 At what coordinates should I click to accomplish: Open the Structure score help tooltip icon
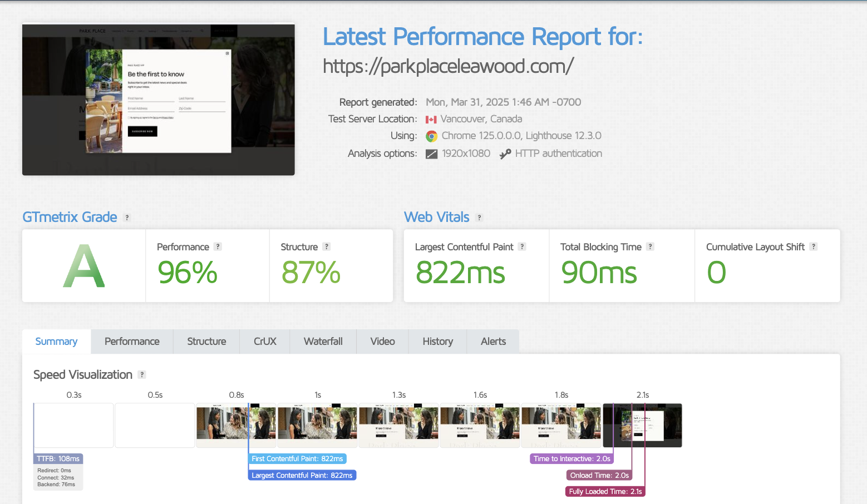point(326,246)
